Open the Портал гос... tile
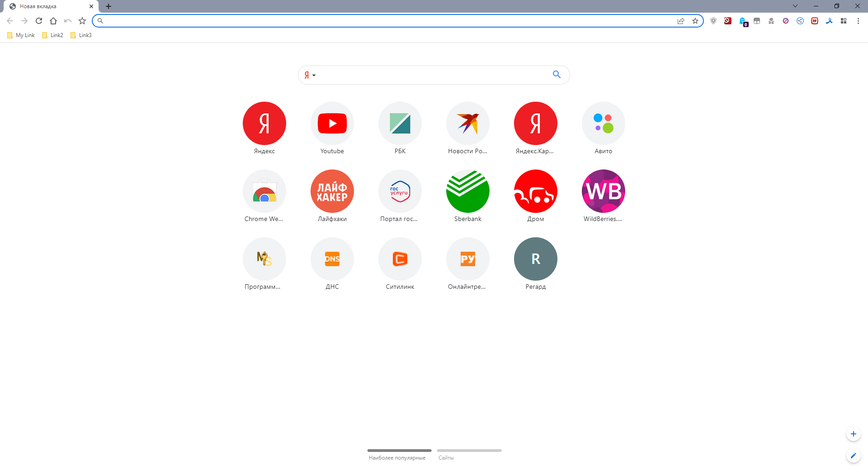 pyautogui.click(x=400, y=191)
